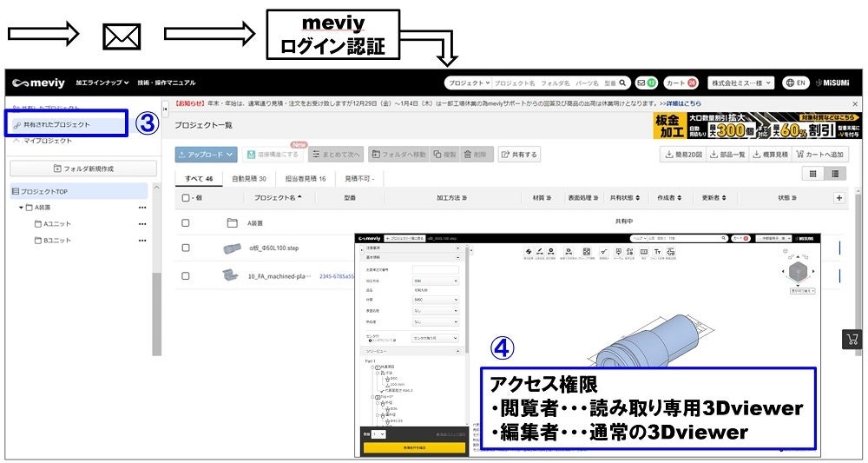Sort by 更新者 column
Screen dimensions: 868x463
pyautogui.click(x=713, y=198)
